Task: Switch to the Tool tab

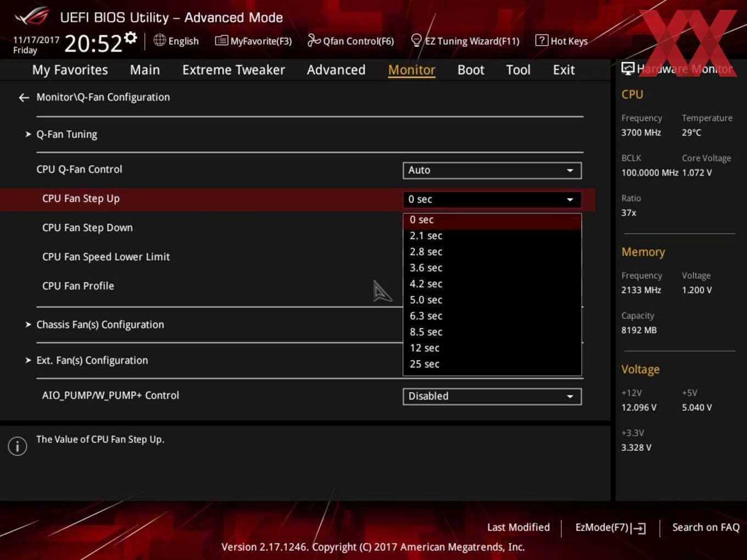Action: pos(518,70)
